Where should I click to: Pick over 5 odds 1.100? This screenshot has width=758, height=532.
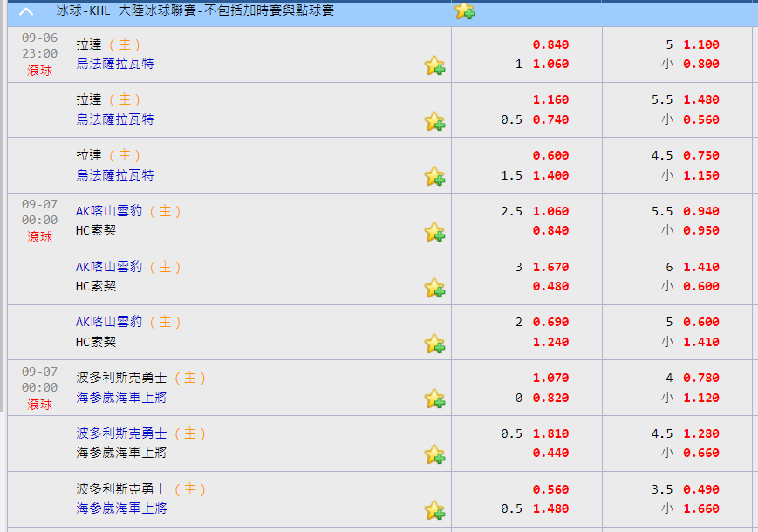pos(701,44)
